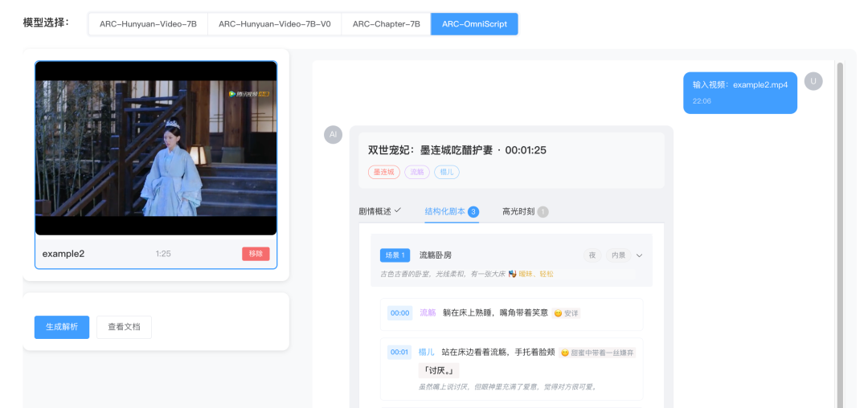
Task: Click the 安详 emotion tag
Action: (567, 313)
